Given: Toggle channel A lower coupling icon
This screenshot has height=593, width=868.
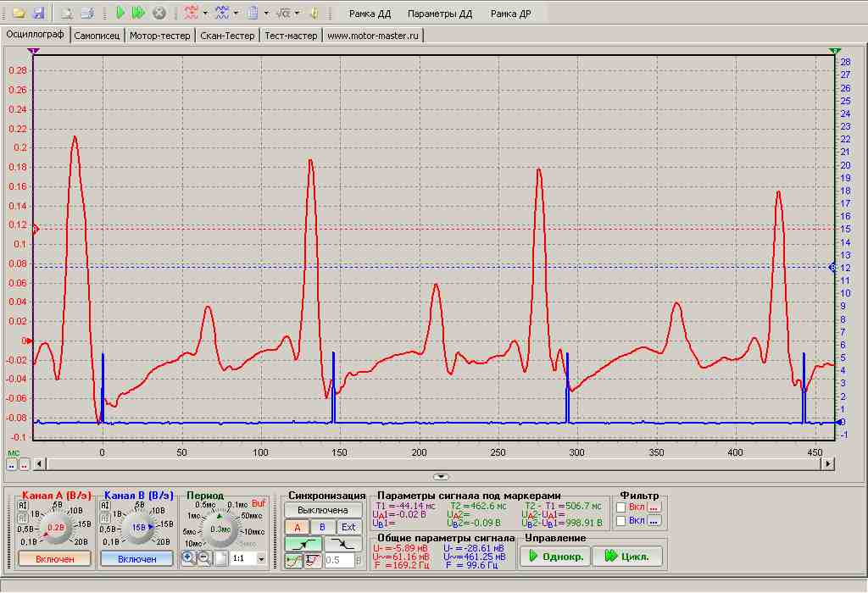Looking at the screenshot, I should [23, 518].
